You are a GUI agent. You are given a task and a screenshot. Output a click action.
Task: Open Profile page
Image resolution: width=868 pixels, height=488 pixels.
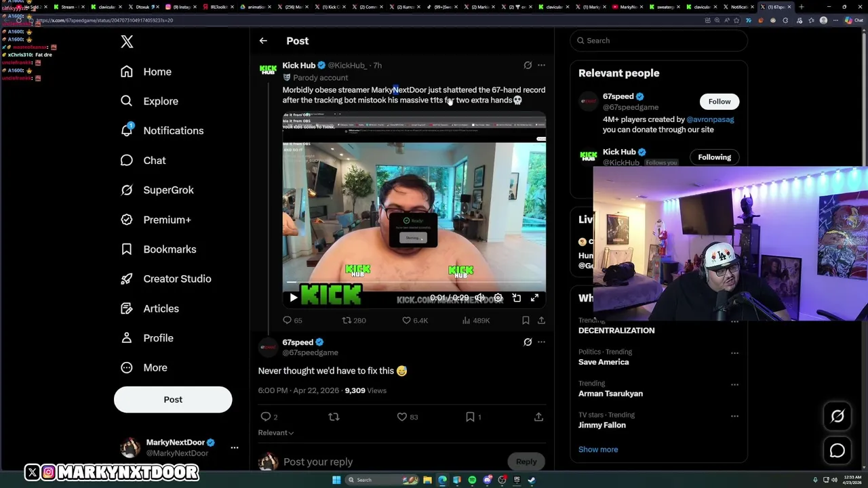146,338
